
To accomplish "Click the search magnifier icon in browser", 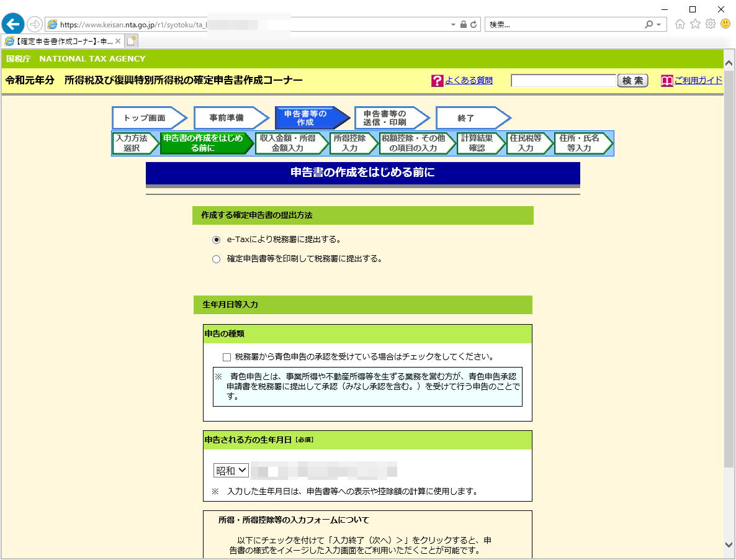I will click(x=649, y=24).
